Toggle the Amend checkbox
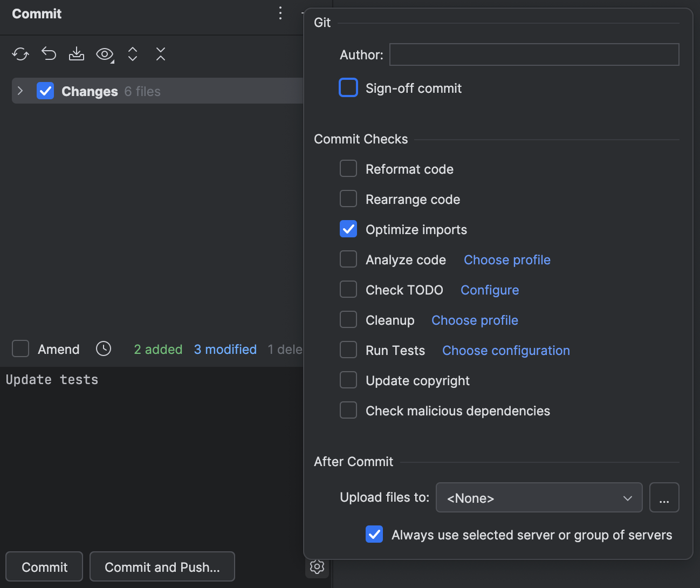700x588 pixels. point(20,348)
